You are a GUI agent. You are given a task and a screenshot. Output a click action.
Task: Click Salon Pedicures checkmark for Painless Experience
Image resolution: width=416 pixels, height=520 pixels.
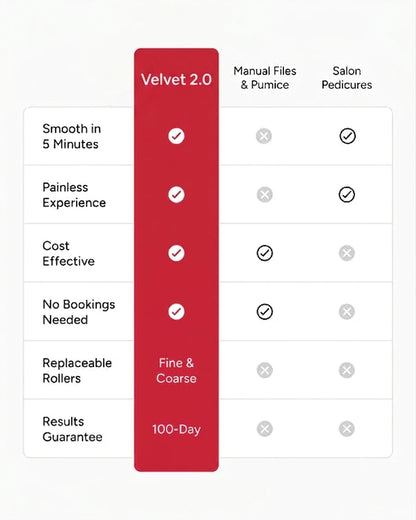[347, 195]
